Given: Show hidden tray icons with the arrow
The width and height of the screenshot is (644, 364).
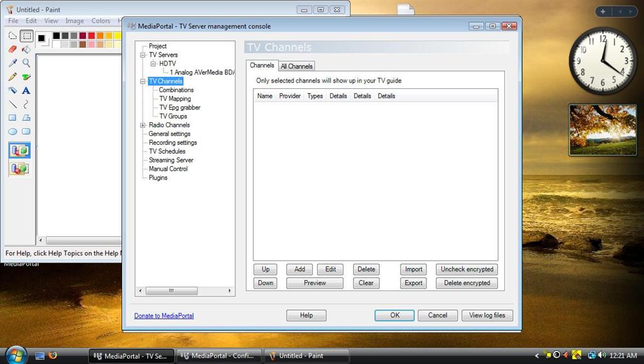Looking at the screenshot, I should pos(536,356).
